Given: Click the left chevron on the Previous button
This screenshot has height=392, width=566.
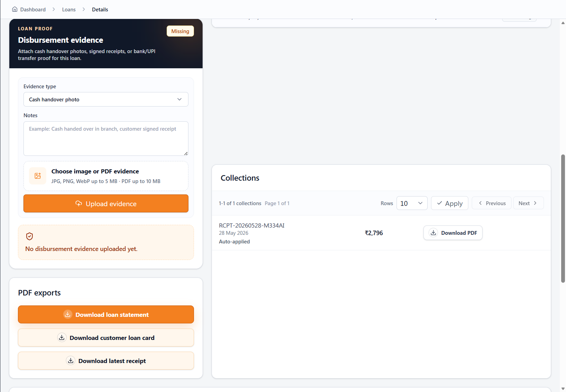Looking at the screenshot, I should point(480,203).
